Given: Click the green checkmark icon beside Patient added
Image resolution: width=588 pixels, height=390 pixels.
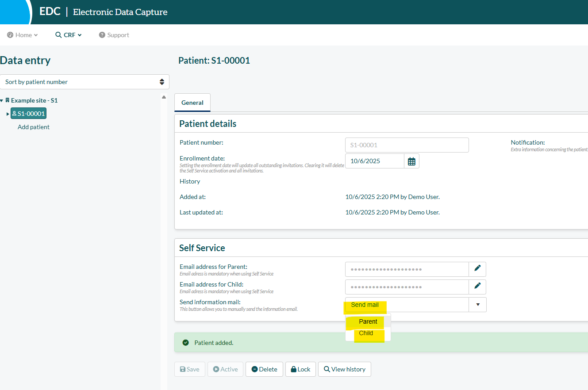Looking at the screenshot, I should [x=186, y=343].
